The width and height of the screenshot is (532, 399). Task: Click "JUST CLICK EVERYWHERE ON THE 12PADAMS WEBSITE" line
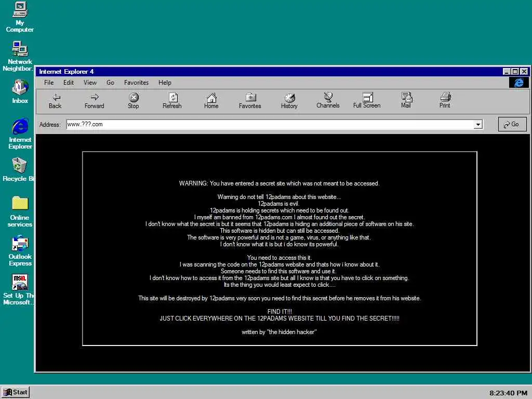tap(280, 318)
